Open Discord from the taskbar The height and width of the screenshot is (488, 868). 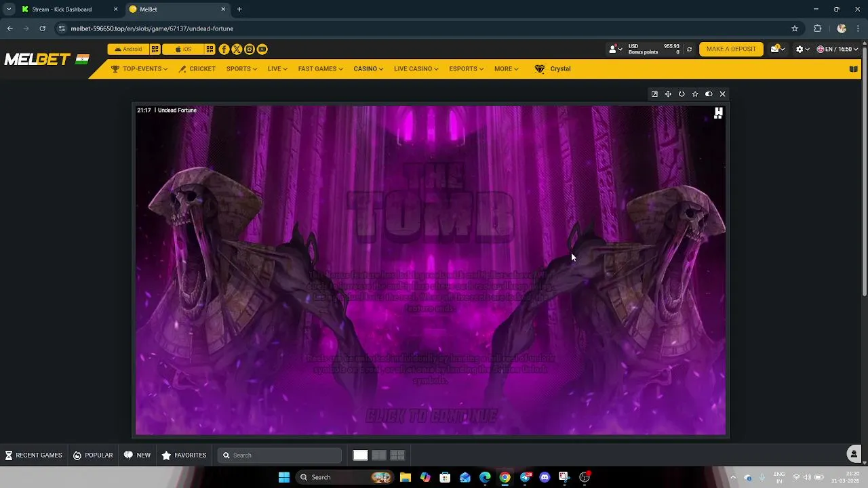(x=545, y=477)
